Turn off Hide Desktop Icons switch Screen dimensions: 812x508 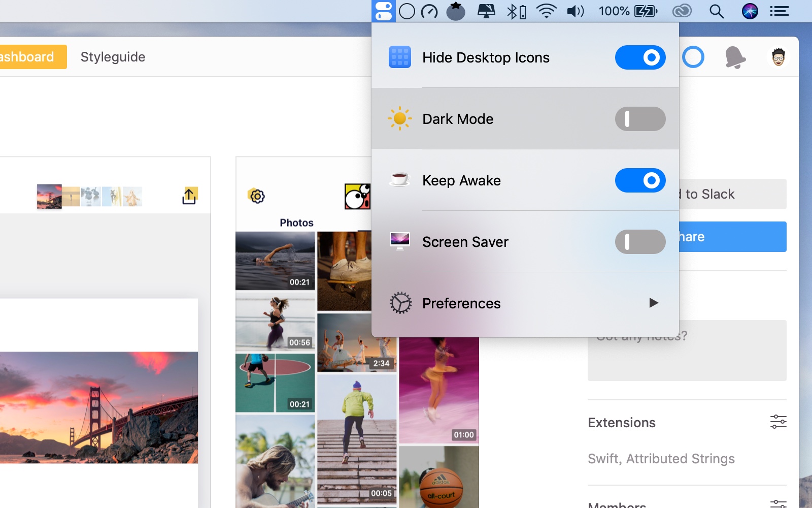640,57
